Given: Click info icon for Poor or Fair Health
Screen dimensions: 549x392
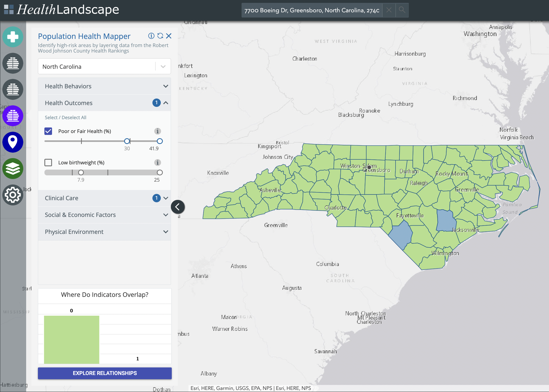Looking at the screenshot, I should coord(157,131).
